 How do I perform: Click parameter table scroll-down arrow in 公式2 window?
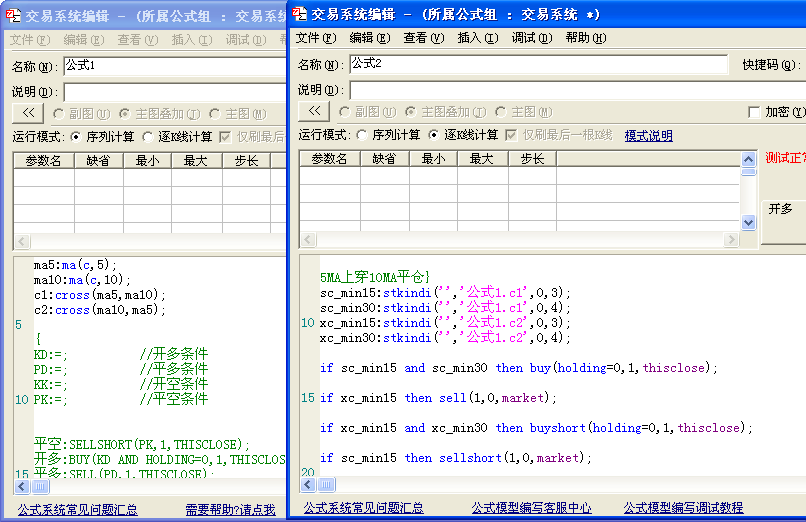748,222
